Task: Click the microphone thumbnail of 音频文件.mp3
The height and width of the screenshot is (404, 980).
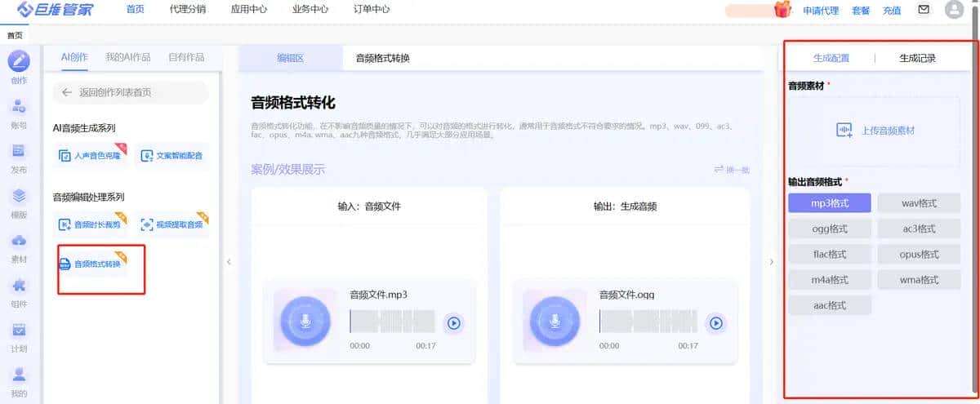Action: 306,321
